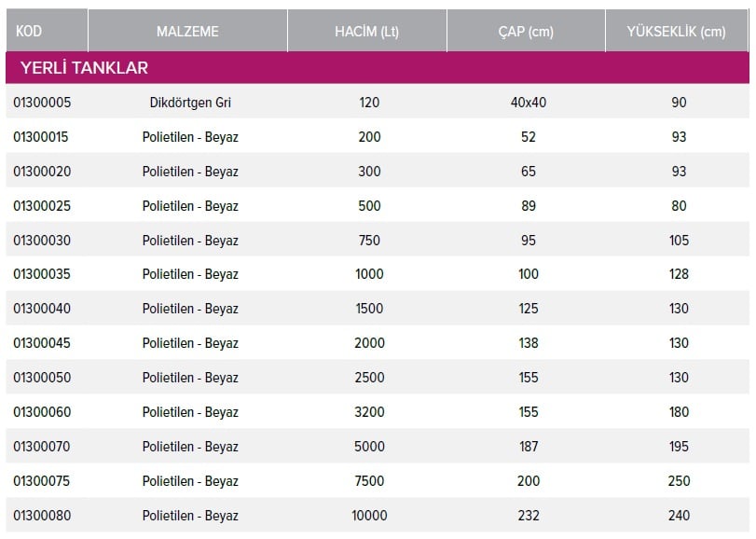Click the height value 195
Viewport: 756px width, 539px height.
pyautogui.click(x=679, y=447)
